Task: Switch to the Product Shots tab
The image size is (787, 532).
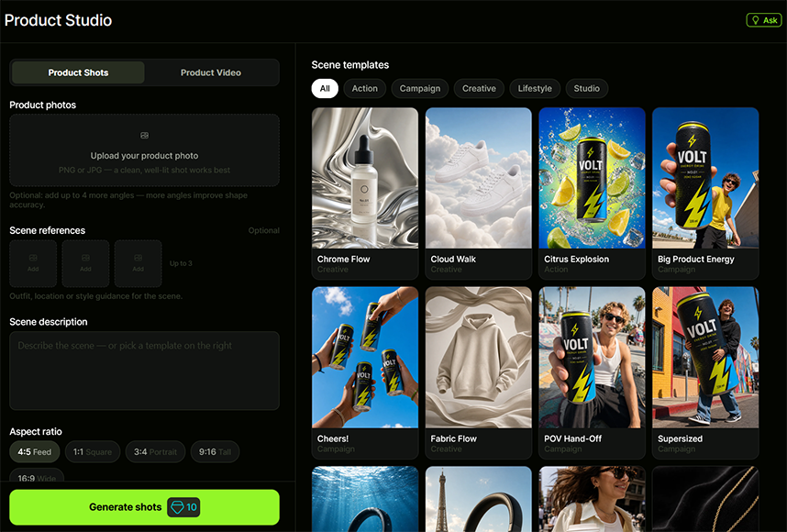Action: click(x=78, y=72)
